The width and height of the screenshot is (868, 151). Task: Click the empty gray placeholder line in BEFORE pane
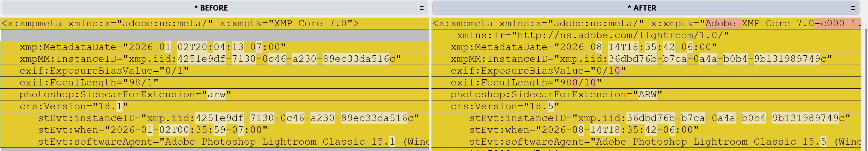point(215,35)
